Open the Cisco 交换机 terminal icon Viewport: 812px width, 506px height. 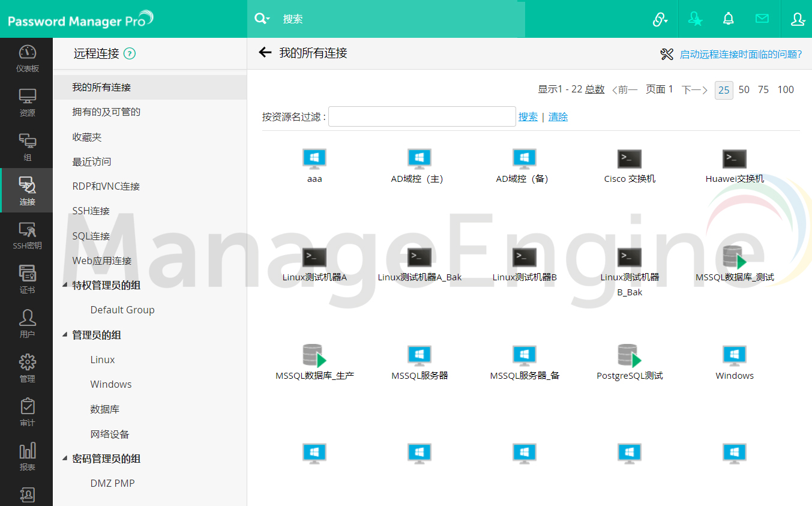630,159
